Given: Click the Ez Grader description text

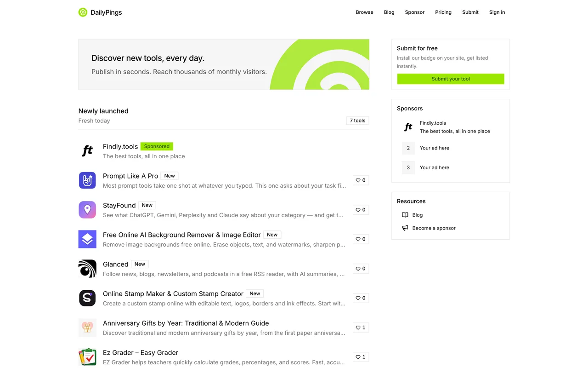Looking at the screenshot, I should point(224,362).
